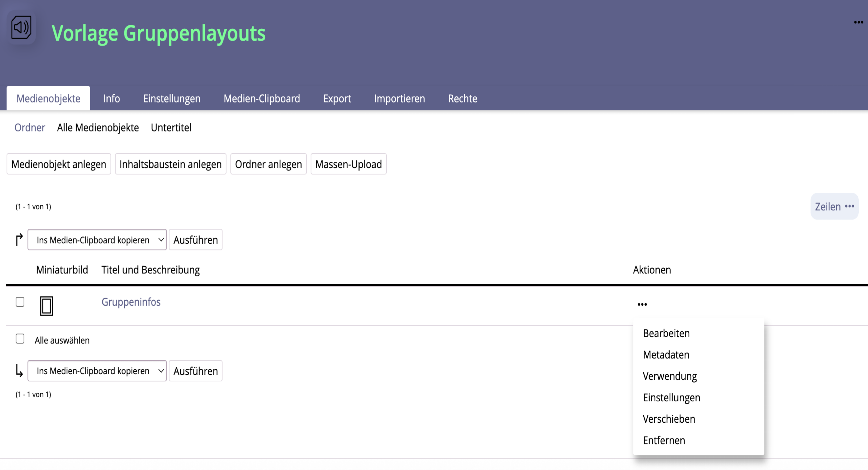Click the upper arrow icon beside action dropdown
The height and width of the screenshot is (470, 868).
click(19, 240)
